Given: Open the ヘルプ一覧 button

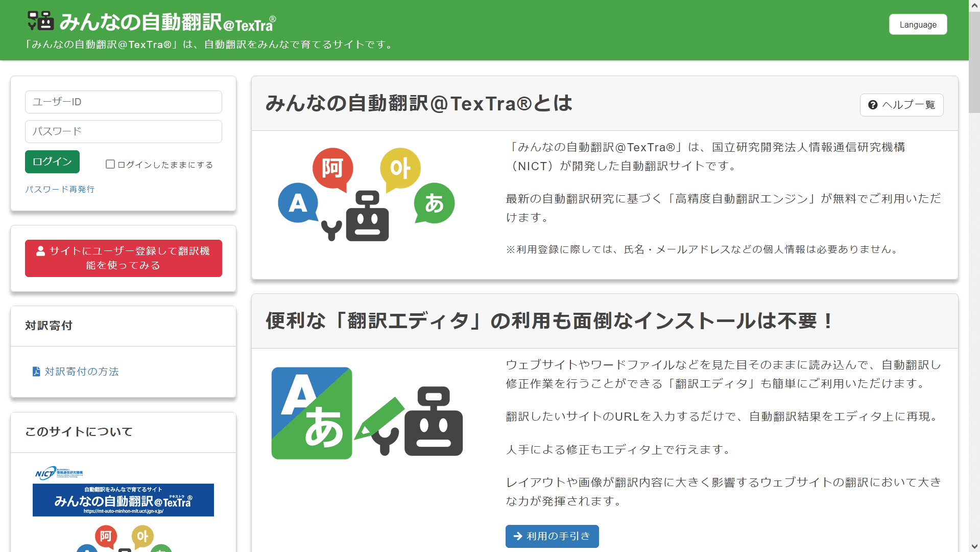Looking at the screenshot, I should coord(901,105).
